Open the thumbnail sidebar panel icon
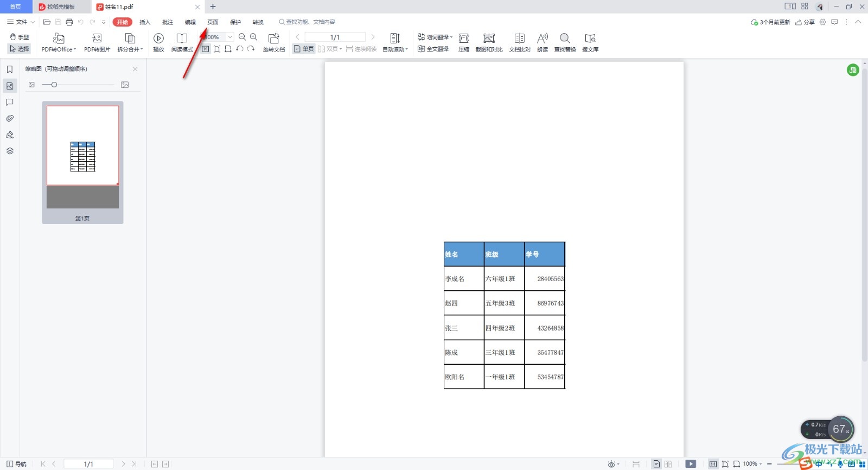Screen dimensions: 868x470 coord(10,86)
